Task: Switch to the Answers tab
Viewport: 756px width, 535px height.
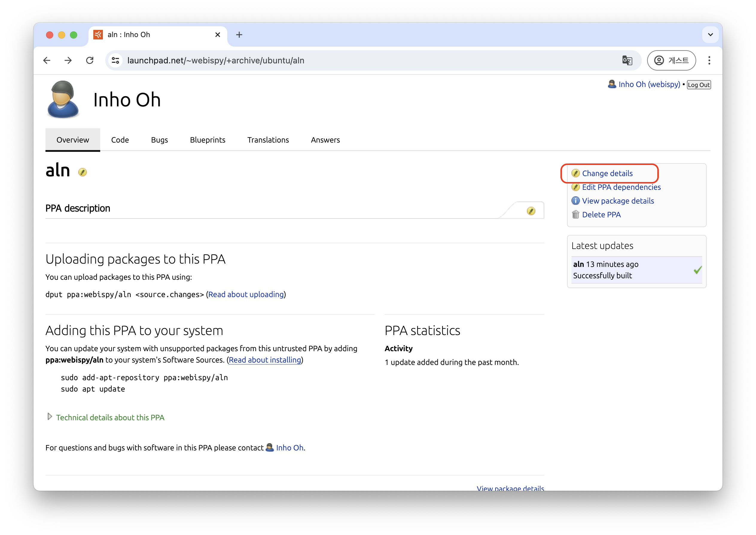Action: tap(325, 140)
